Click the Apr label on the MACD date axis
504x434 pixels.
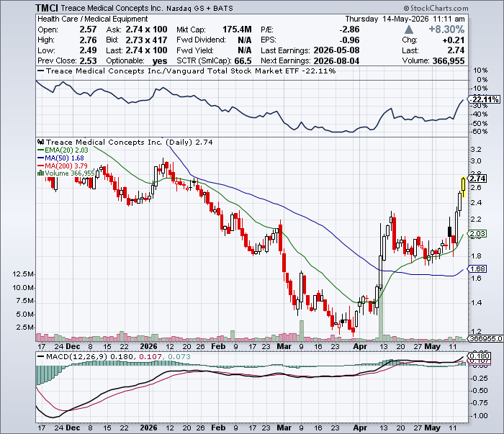(x=360, y=428)
